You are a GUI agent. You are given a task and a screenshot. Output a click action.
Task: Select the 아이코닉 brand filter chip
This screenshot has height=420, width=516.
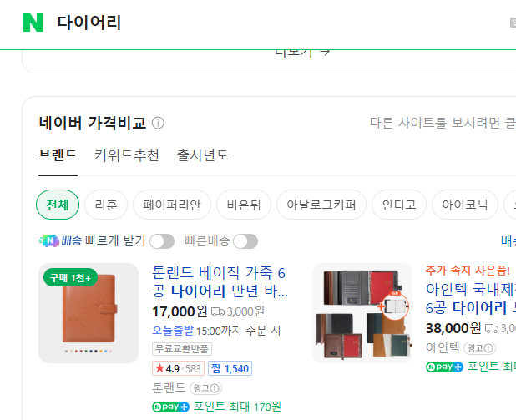point(465,205)
